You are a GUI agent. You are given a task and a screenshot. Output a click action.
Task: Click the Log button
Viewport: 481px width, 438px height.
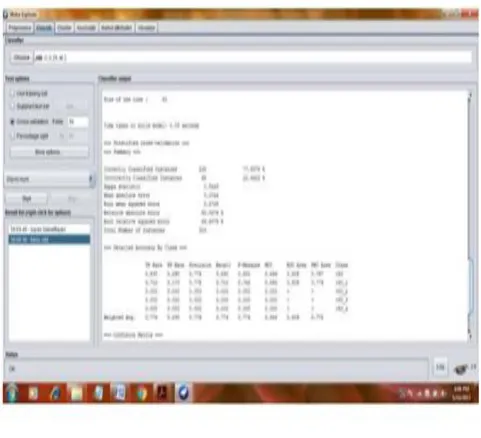coord(440,367)
